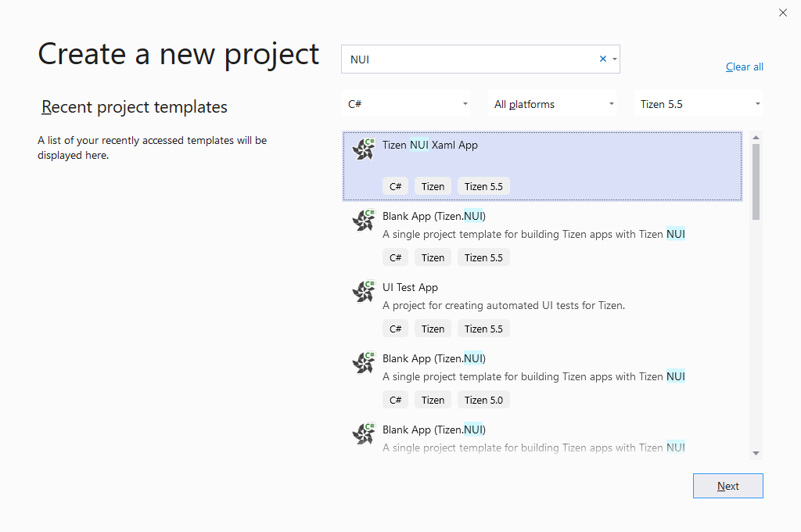Screen dimensions: 801x532
Task: Open the C# language filter dropdown
Action: point(406,104)
